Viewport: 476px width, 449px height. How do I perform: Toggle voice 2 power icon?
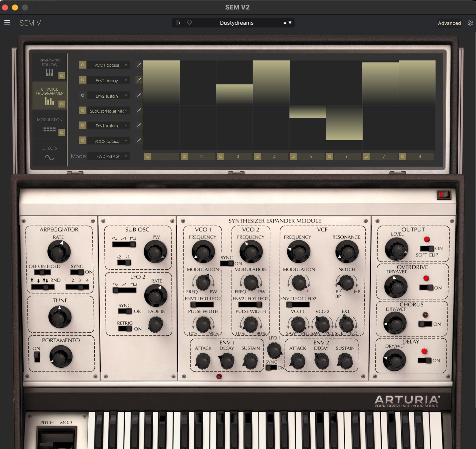click(184, 156)
